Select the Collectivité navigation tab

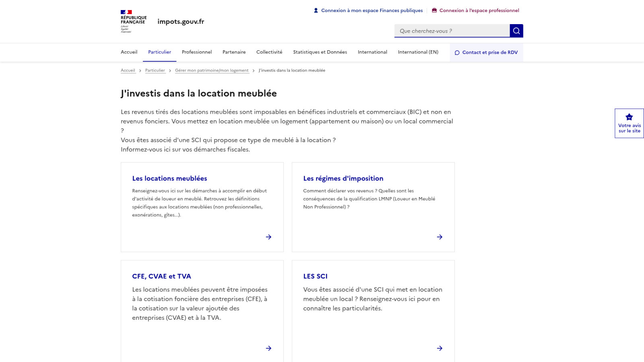click(x=269, y=52)
